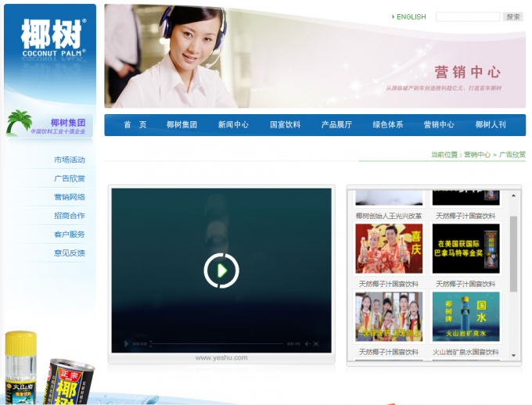This screenshot has width=532, height=405.
Task: Click the 营销中心 breadcrumb link
Action: [x=477, y=155]
